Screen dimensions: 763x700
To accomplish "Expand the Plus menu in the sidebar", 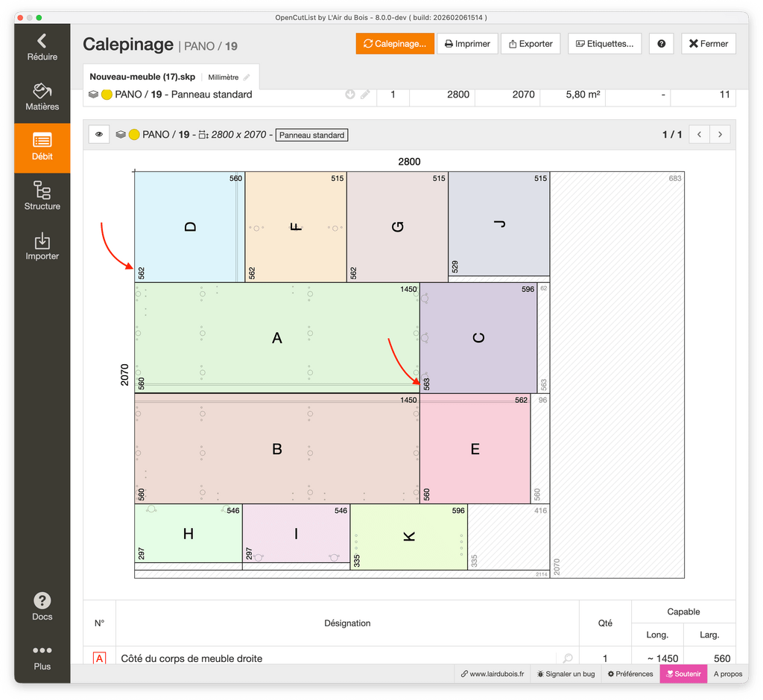I will pyautogui.click(x=42, y=656).
